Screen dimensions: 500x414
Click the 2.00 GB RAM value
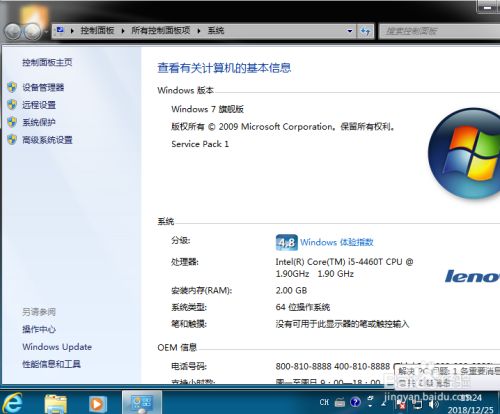pyautogui.click(x=291, y=290)
